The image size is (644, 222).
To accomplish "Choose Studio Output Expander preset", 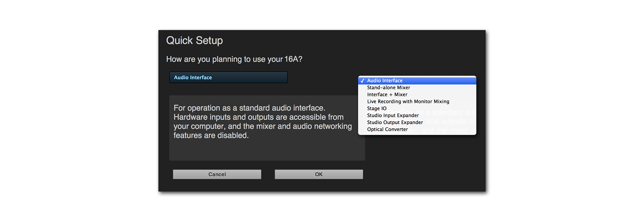I will [395, 122].
